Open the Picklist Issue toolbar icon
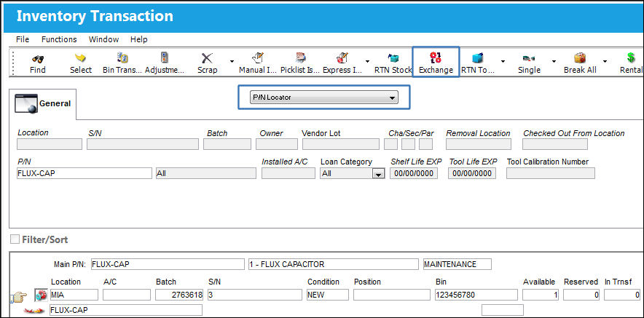Viewport: 644px width, 318px height. (x=300, y=58)
